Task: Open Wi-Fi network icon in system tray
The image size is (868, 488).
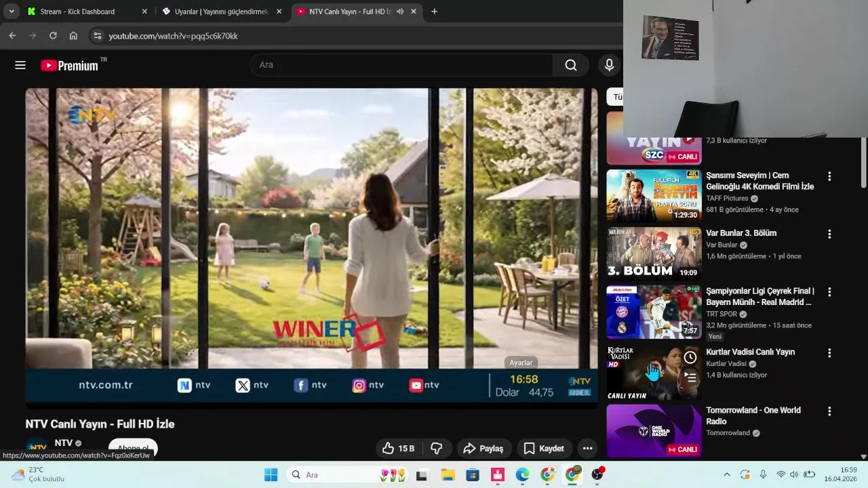Action: [781, 474]
